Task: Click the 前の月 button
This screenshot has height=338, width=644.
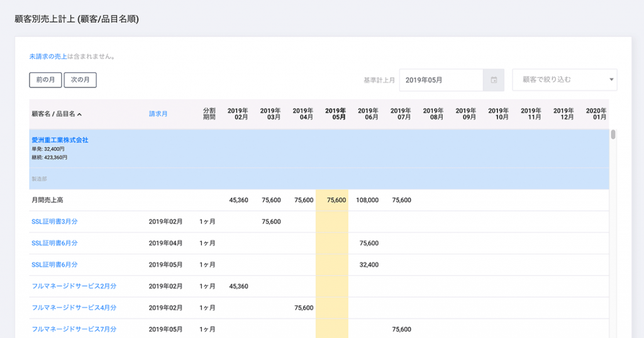Action: pyautogui.click(x=45, y=80)
